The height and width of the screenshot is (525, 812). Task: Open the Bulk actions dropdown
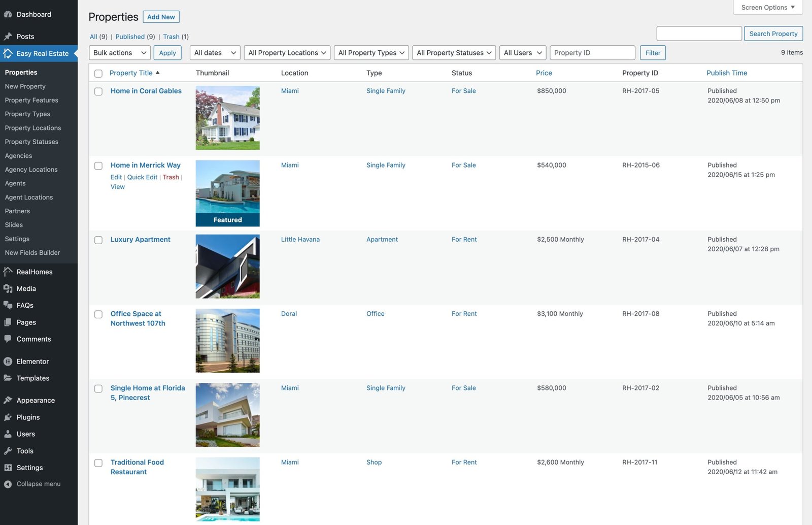coord(120,53)
